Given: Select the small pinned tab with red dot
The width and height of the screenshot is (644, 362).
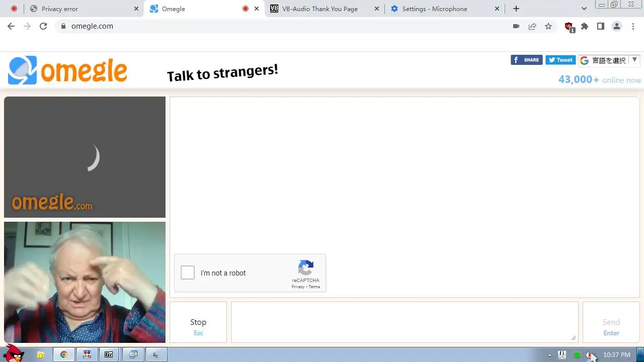Looking at the screenshot, I should pyautogui.click(x=14, y=9).
